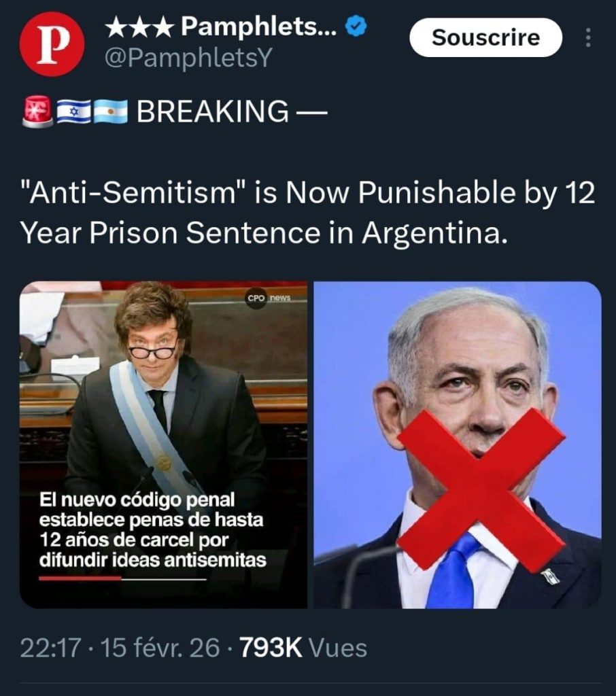This screenshot has width=616, height=696.
Task: Click the tweet text about Argentina
Action: coord(307,213)
